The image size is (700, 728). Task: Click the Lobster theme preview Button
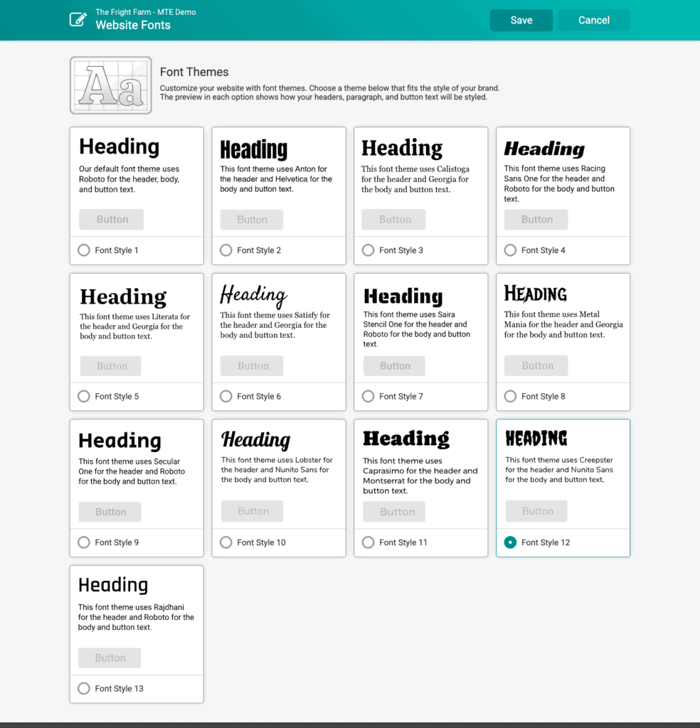253,510
